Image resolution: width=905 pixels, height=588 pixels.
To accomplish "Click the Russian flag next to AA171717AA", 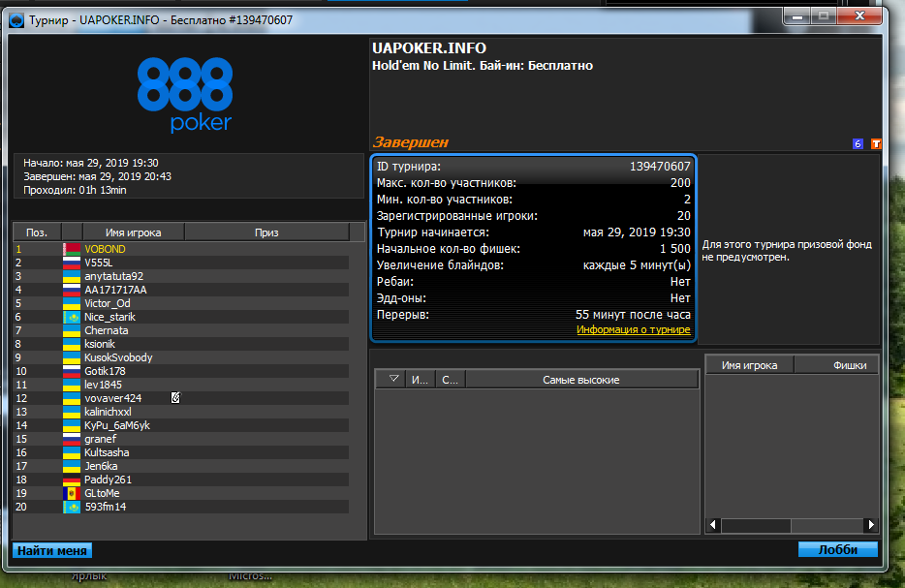I will (x=72, y=290).
